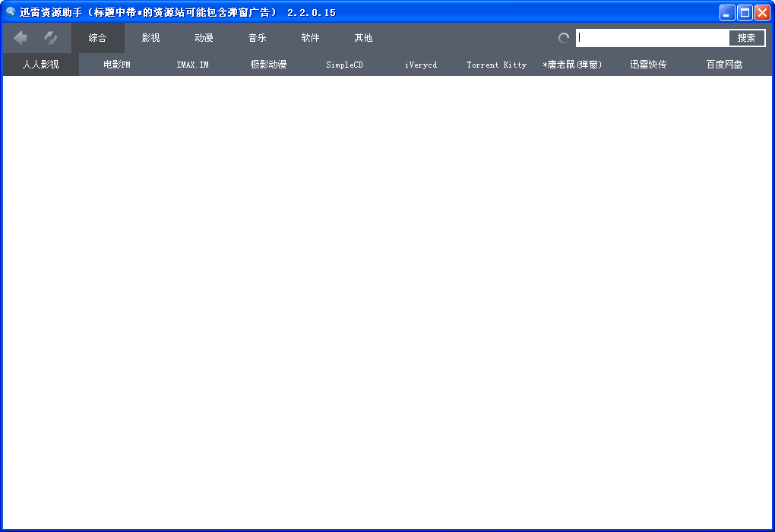
Task: Open the 电影FM resource site
Action: (117, 65)
